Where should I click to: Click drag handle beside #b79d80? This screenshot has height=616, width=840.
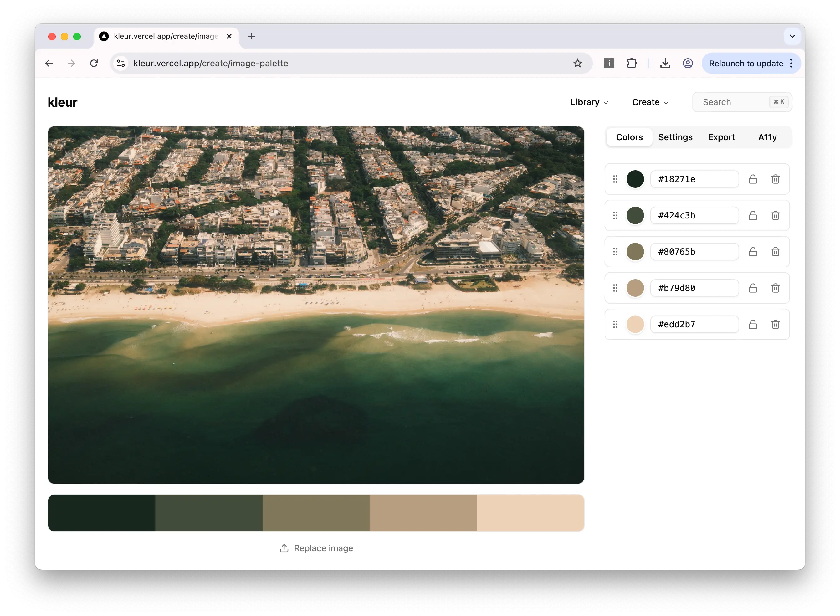point(615,288)
